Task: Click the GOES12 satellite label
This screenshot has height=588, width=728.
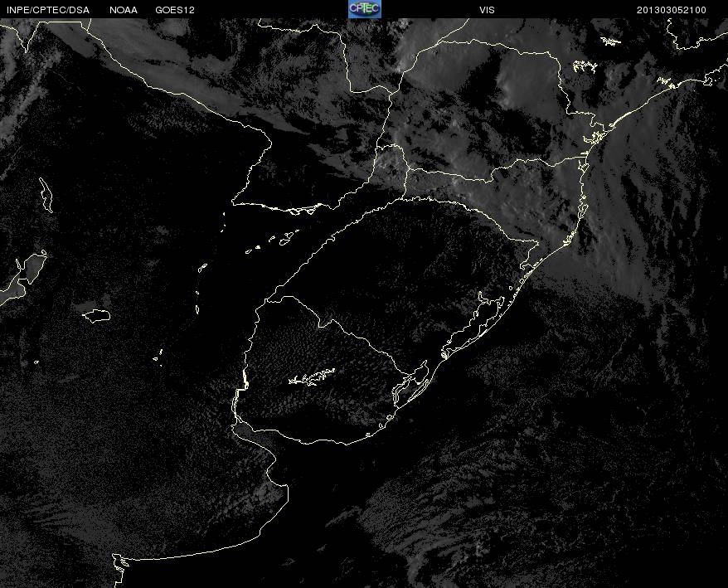Action: [x=175, y=10]
